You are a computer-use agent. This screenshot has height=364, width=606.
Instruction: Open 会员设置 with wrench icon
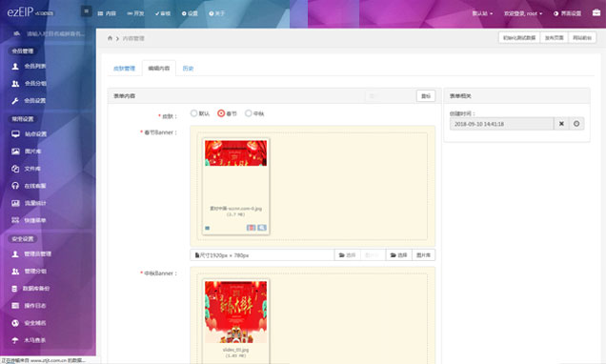tap(29, 100)
